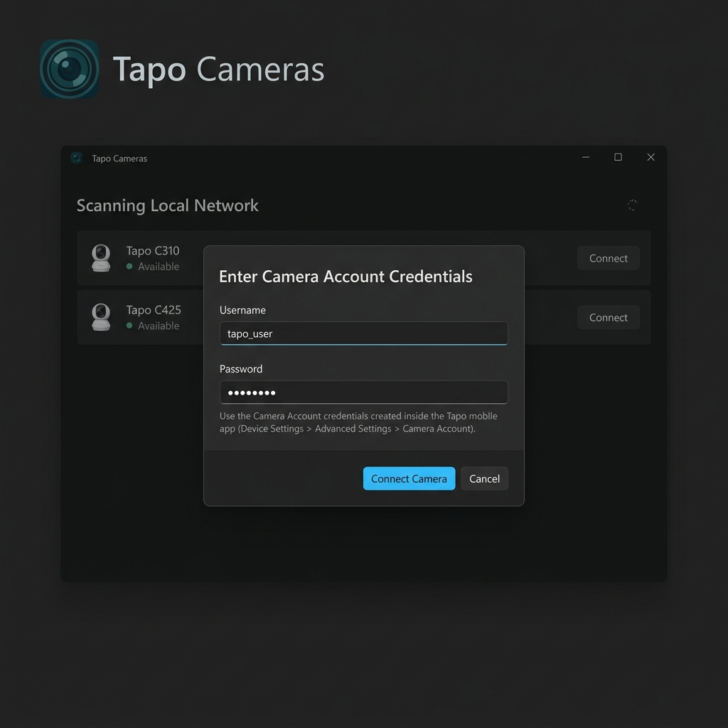
Task: Connect to the Tapo C310 camera
Action: coord(609,258)
